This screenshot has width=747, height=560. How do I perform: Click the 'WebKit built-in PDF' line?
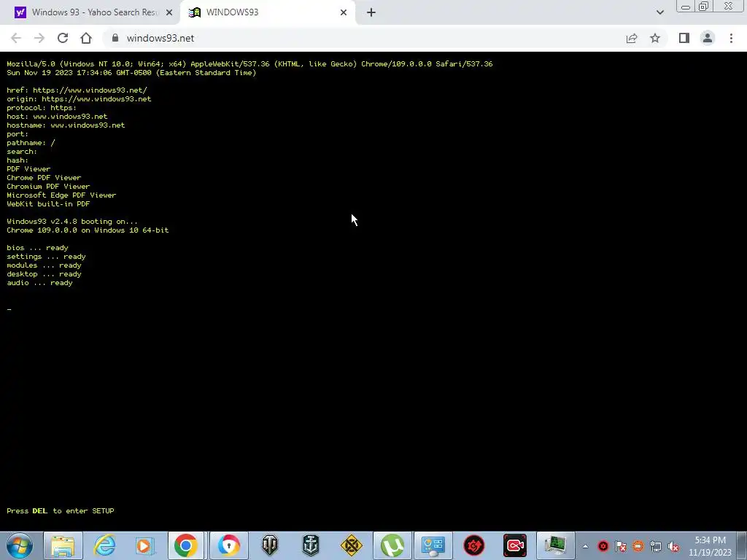click(48, 204)
